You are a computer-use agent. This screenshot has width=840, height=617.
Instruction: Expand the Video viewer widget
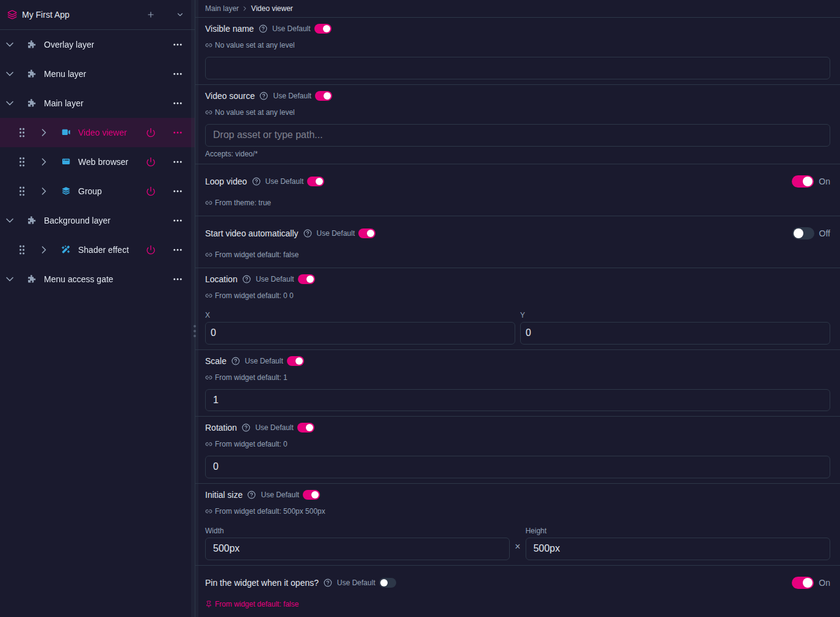44,133
